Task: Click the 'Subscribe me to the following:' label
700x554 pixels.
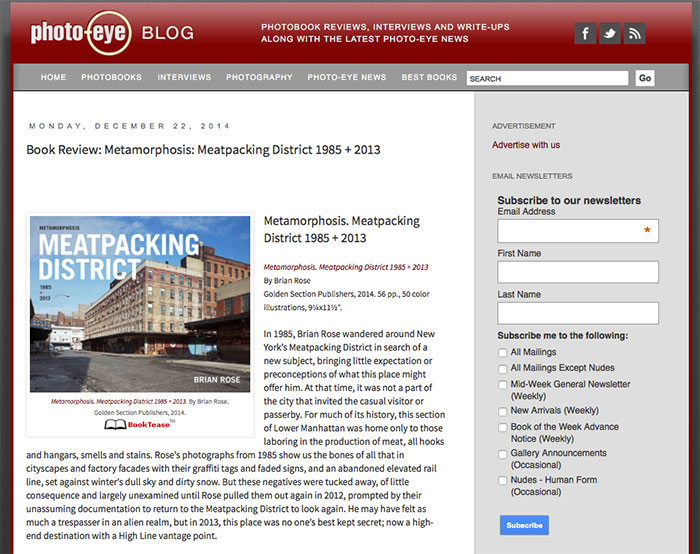Action: coord(562,335)
